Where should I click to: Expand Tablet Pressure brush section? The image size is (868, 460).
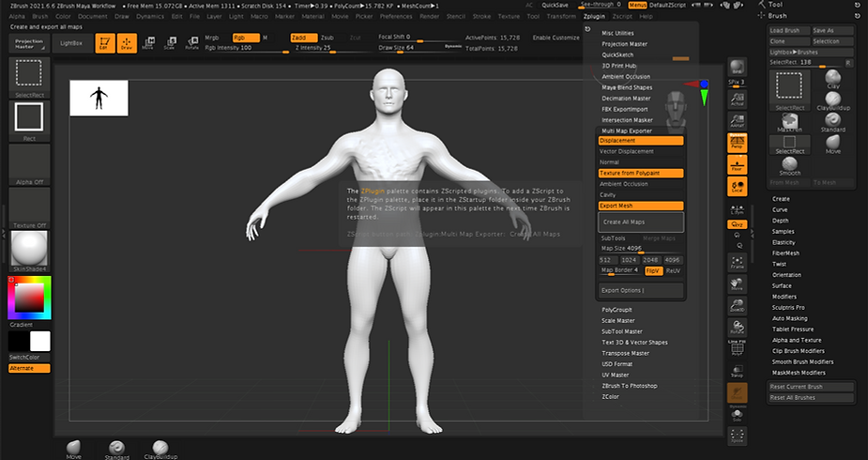point(793,329)
